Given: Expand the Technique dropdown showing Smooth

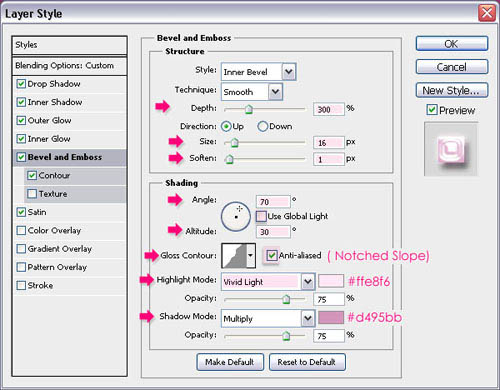Looking at the screenshot, I should (x=275, y=92).
